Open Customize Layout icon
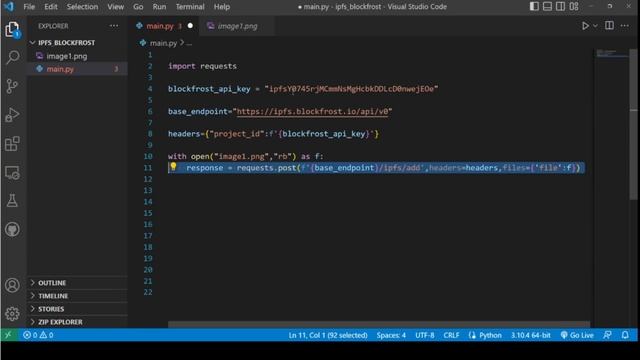 click(x=574, y=6)
